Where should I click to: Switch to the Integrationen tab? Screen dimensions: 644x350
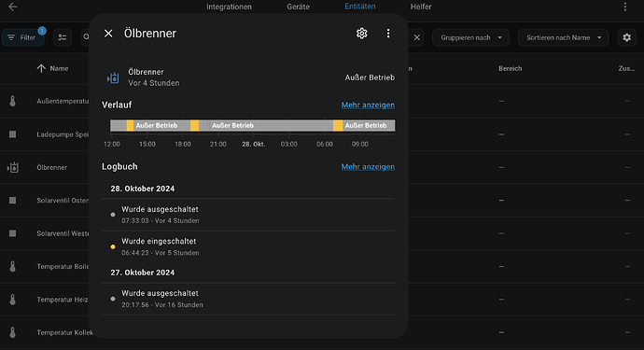229,7
